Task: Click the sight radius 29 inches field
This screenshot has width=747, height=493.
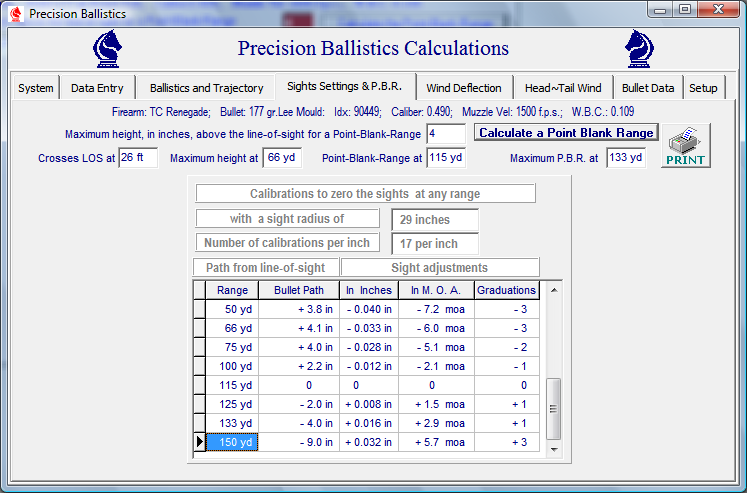Action: (434, 219)
